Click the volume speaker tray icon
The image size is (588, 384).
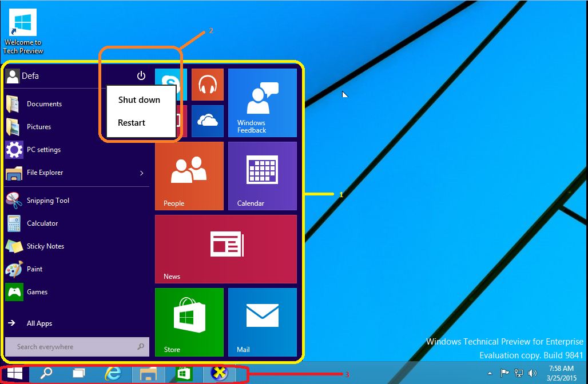(533, 373)
